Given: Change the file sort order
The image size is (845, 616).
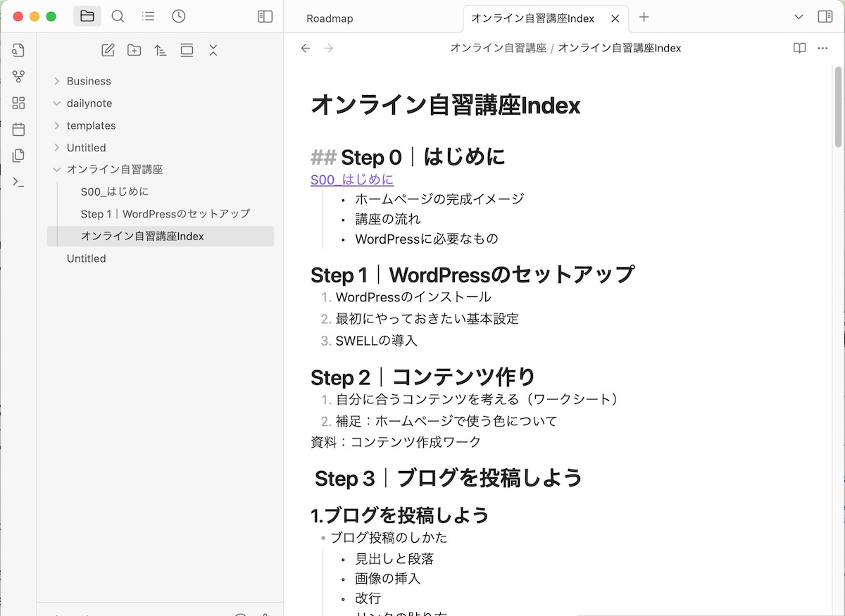Looking at the screenshot, I should click(161, 50).
